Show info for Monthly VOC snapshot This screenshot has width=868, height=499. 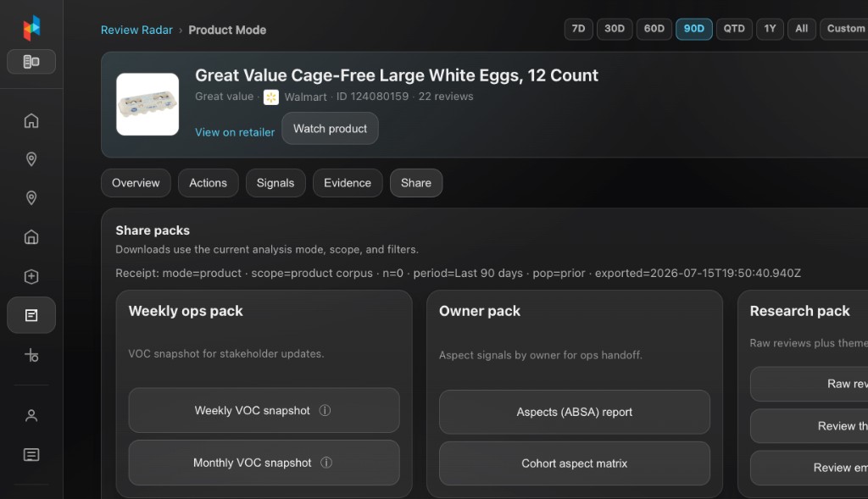tap(326, 463)
